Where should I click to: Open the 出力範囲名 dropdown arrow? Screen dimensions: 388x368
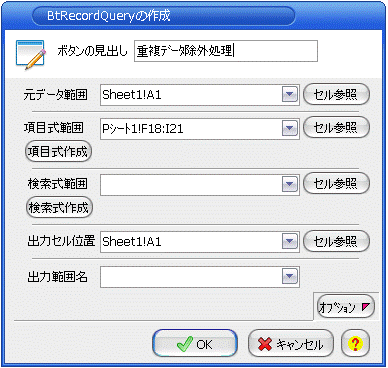click(x=289, y=276)
